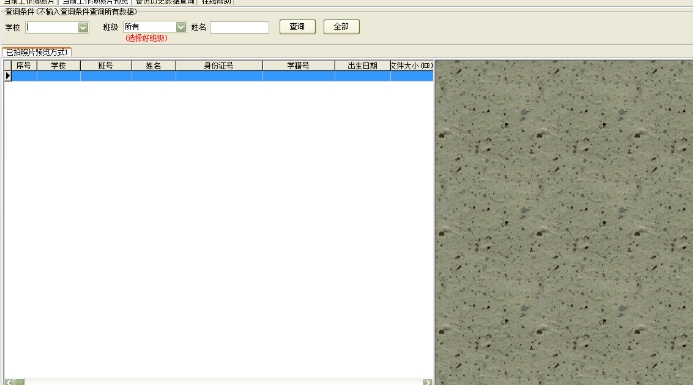
Task: Click the 序号 column header
Action: [24, 65]
